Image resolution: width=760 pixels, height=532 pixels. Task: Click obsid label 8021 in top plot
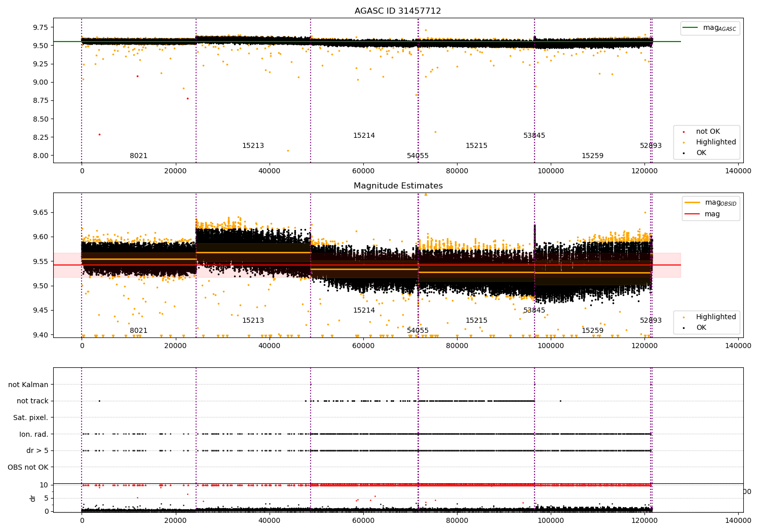[139, 156]
